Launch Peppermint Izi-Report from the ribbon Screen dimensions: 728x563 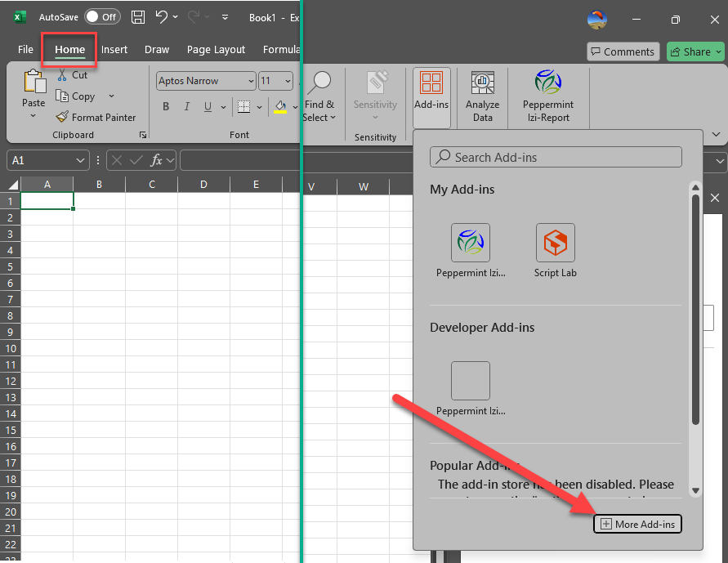(x=548, y=96)
